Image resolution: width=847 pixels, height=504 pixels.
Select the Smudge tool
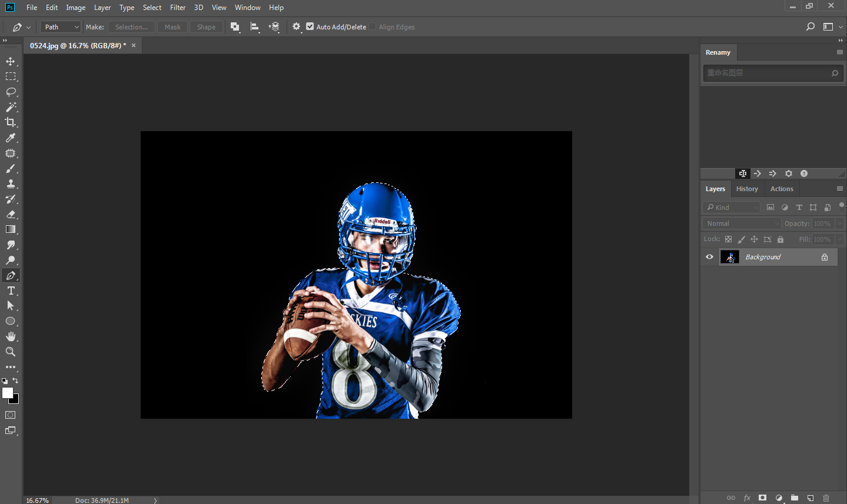point(11,245)
